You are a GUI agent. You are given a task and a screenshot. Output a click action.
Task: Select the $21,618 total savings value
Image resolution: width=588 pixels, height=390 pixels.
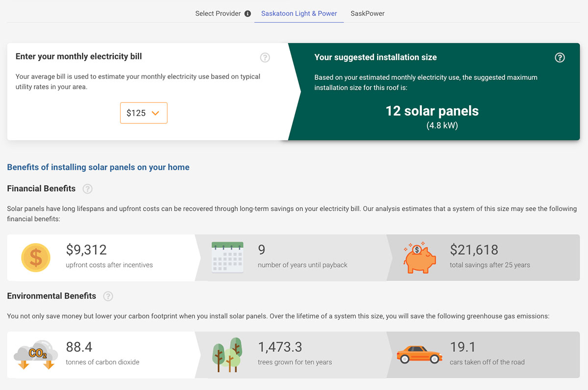click(474, 250)
